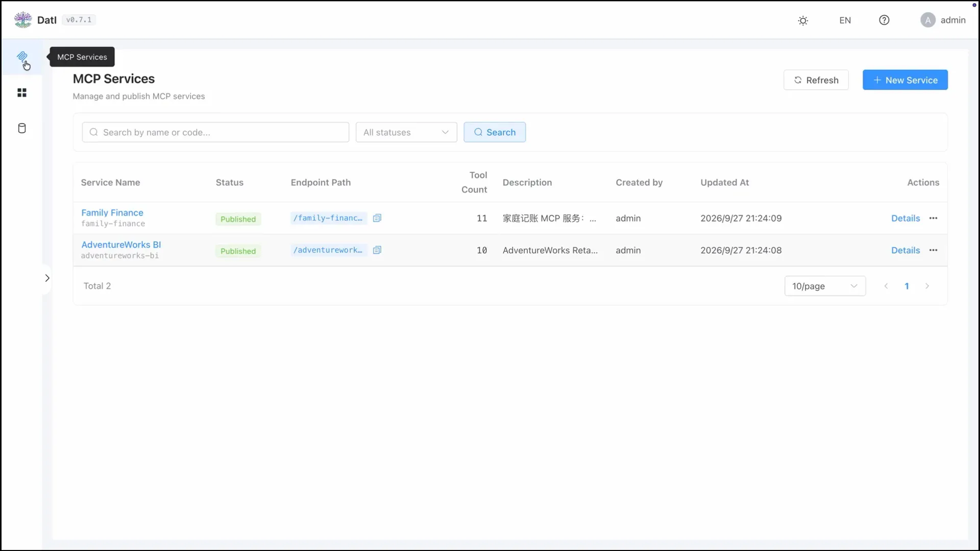The width and height of the screenshot is (980, 551).
Task: Click the v0.7.1 version badge
Action: pyautogui.click(x=79, y=20)
